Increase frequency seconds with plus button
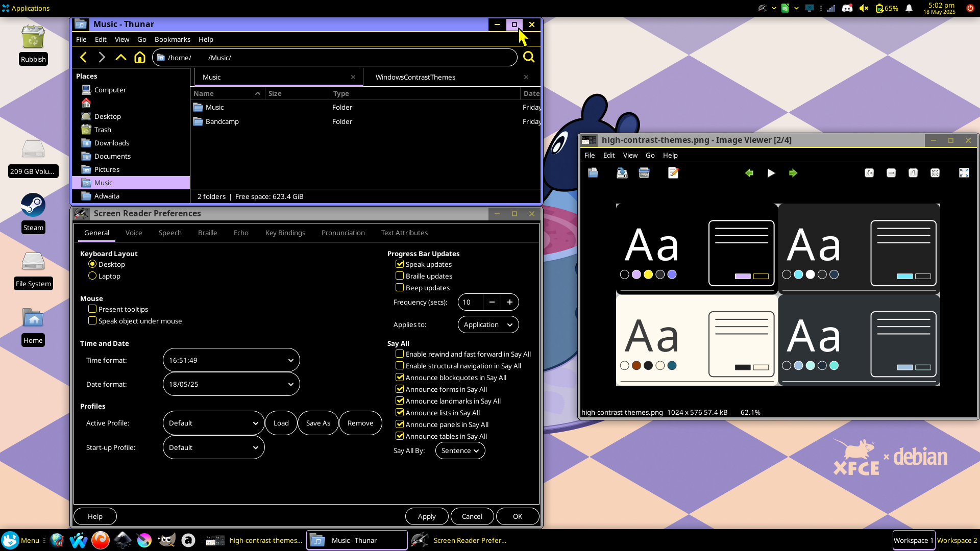This screenshot has width=980, height=551. point(510,302)
